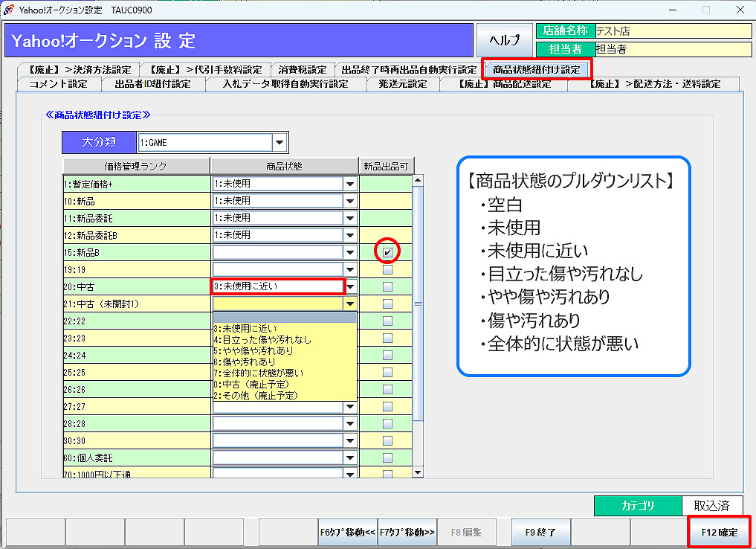Viewport: 756px width, 549px height.
Task: Click the vertical scrollbar thumb in table
Action: click(x=417, y=304)
